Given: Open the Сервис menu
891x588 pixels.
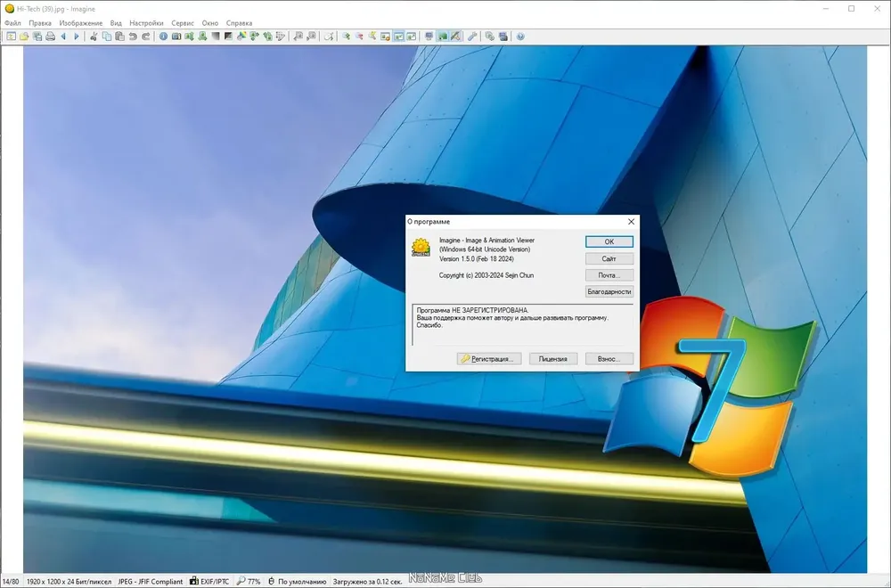Looking at the screenshot, I should pyautogui.click(x=183, y=23).
